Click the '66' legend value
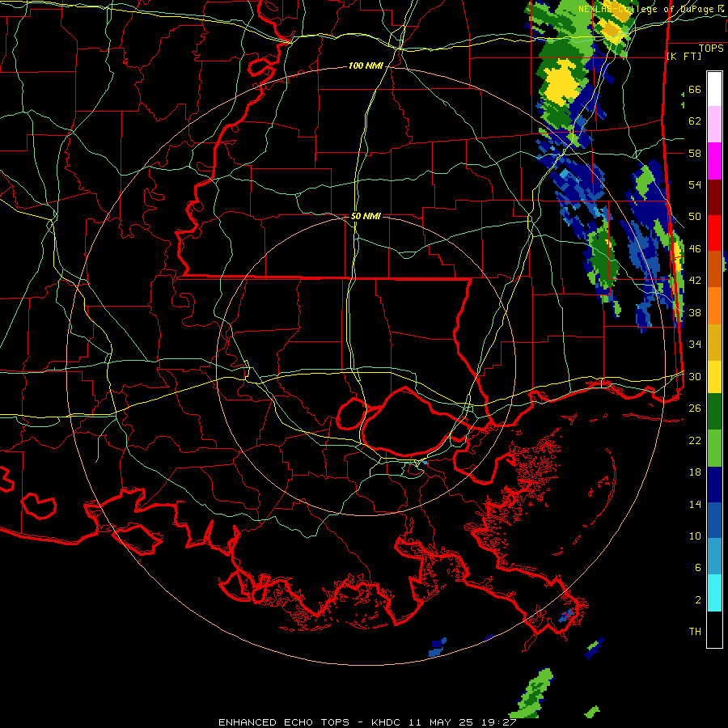Screen dimensions: 728x728 [x=695, y=89]
